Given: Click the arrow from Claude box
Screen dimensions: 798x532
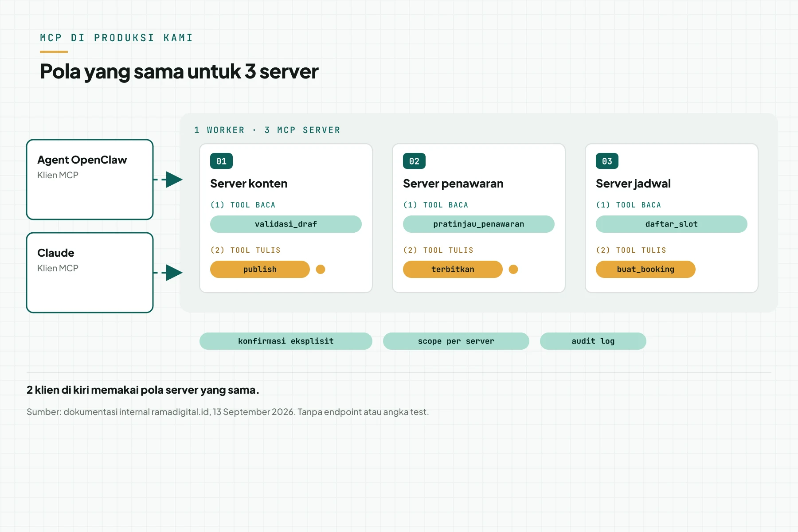Looking at the screenshot, I should tap(168, 273).
